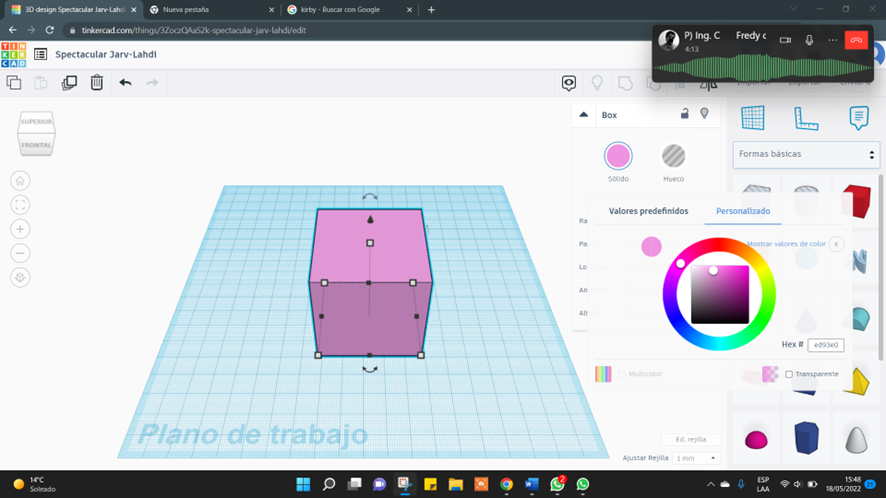Toggle the Multicolor checkbox
The image size is (886, 498).
coord(622,374)
